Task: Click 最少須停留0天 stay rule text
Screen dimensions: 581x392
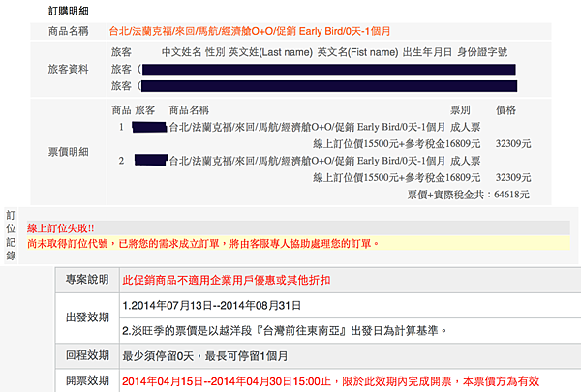Action: coord(205,356)
